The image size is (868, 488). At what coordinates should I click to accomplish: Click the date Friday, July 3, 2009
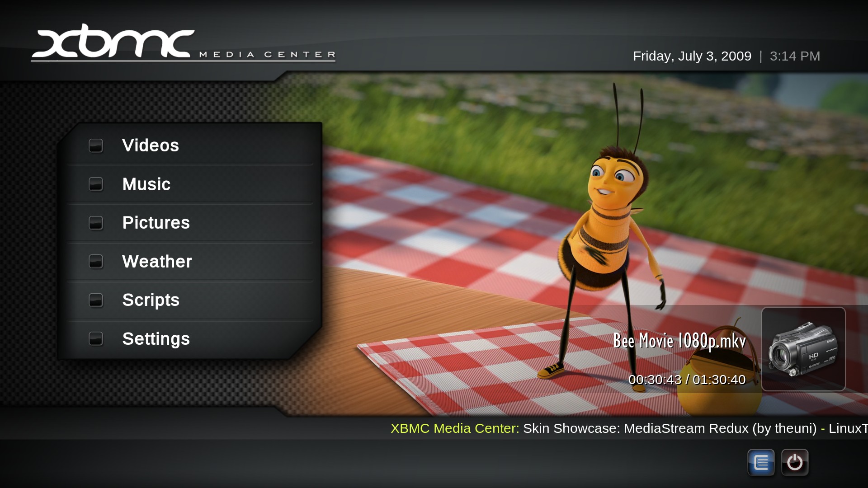692,56
